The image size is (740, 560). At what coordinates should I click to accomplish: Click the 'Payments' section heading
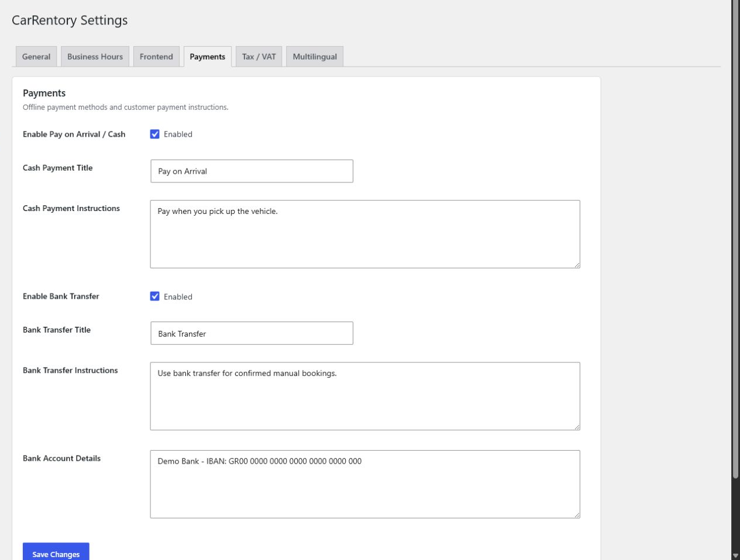[44, 93]
